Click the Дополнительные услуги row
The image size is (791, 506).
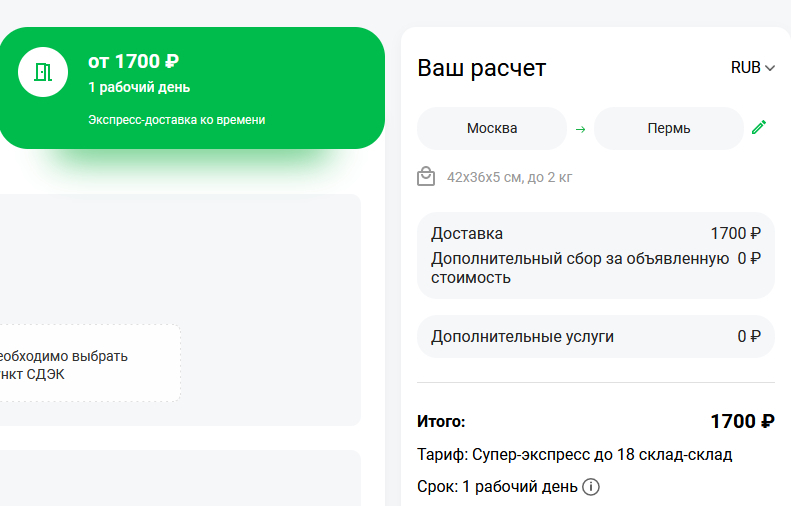[596, 336]
